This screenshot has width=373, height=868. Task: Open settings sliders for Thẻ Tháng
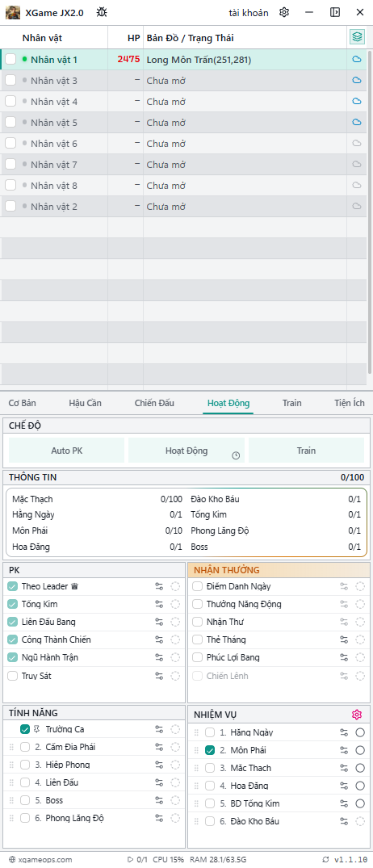[344, 639]
